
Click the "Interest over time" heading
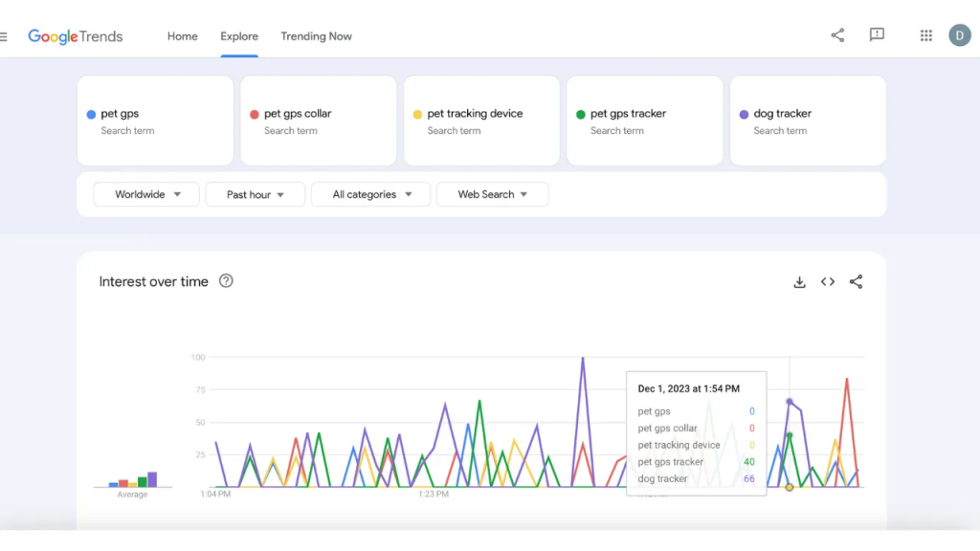[154, 282]
